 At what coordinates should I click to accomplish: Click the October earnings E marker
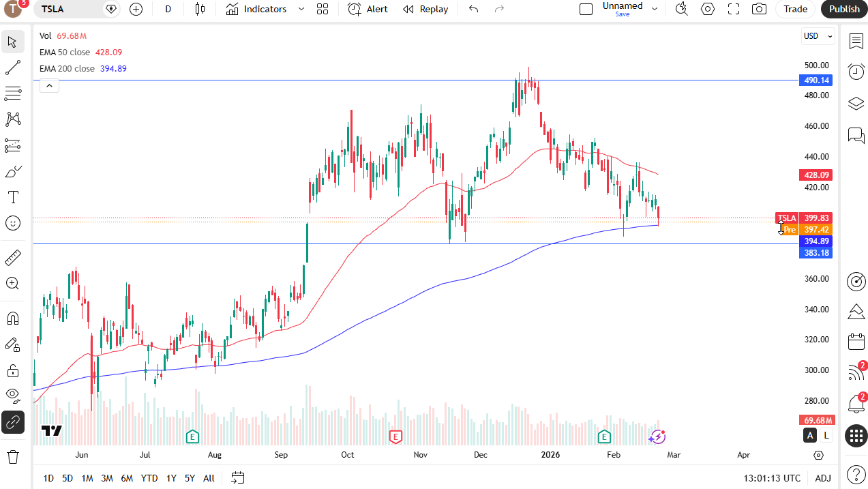pyautogui.click(x=395, y=436)
